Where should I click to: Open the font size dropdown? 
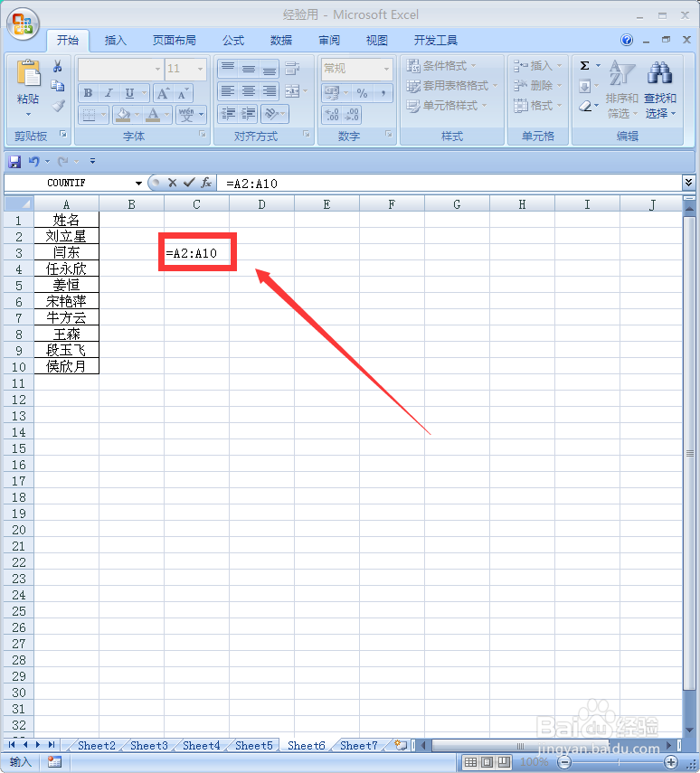(200, 69)
